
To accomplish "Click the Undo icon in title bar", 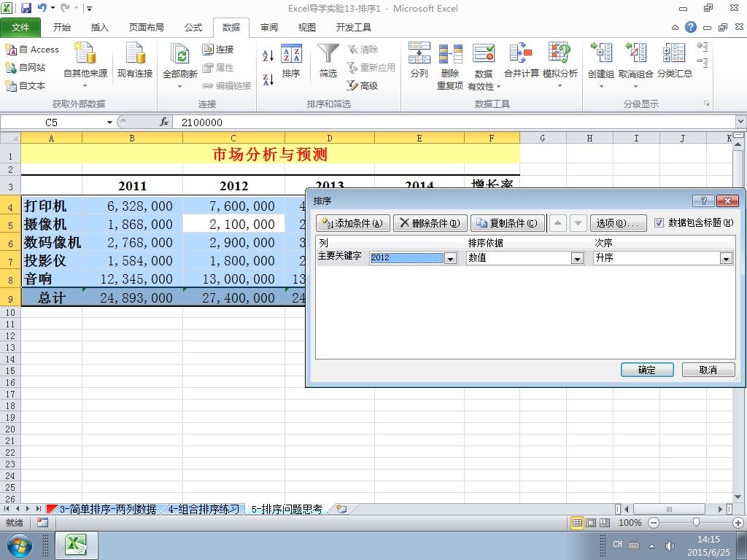I will [42, 8].
